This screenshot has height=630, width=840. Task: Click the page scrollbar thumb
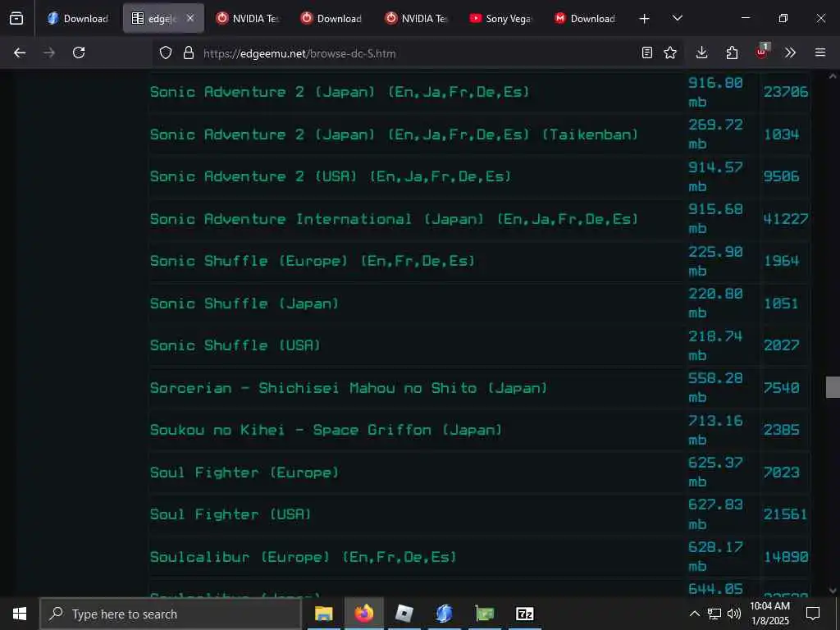(x=833, y=387)
